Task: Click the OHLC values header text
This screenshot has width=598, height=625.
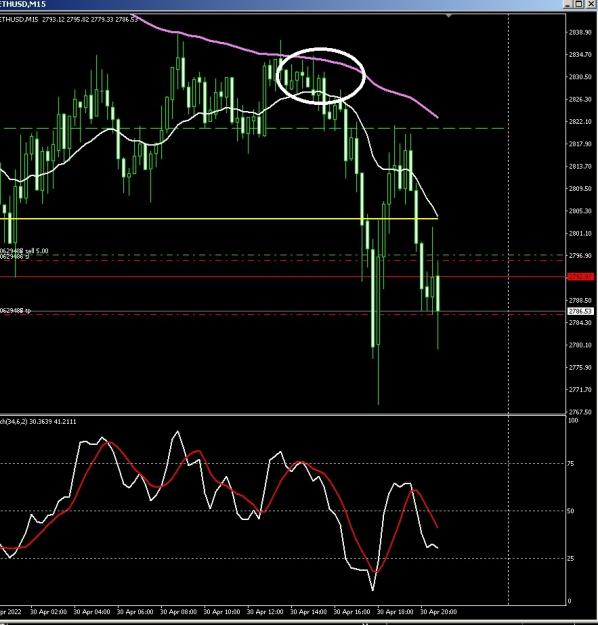Action: [90, 19]
